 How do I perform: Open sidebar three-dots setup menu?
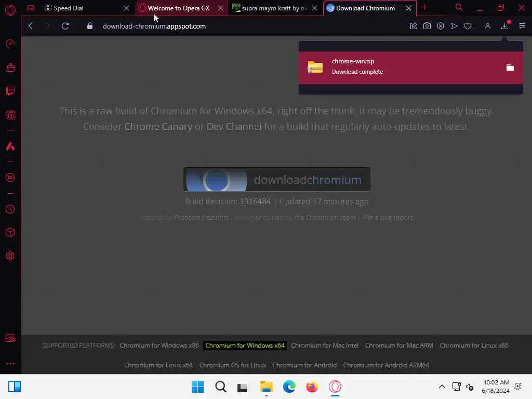(x=10, y=363)
